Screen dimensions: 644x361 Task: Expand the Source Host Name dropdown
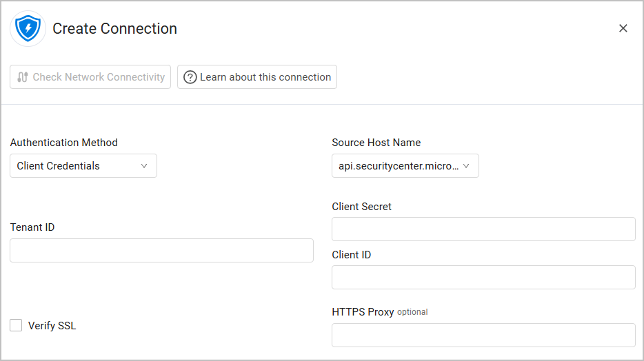(x=405, y=166)
